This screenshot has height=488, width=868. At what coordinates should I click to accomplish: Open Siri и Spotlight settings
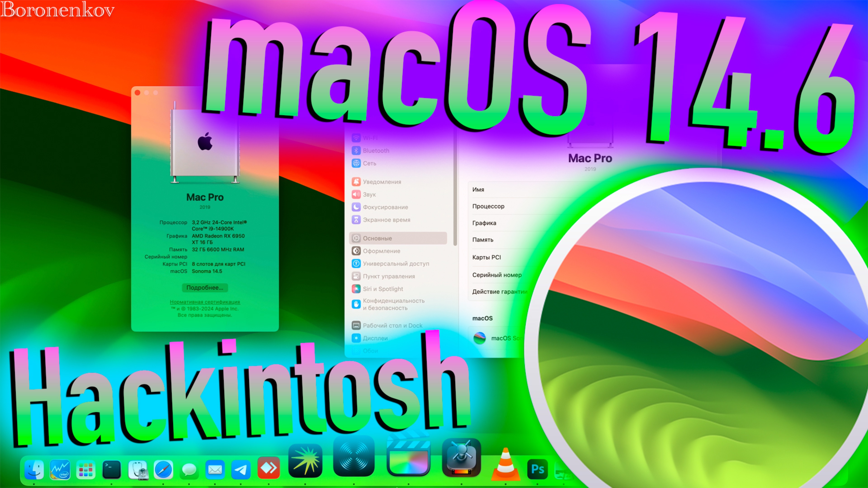(x=398, y=289)
